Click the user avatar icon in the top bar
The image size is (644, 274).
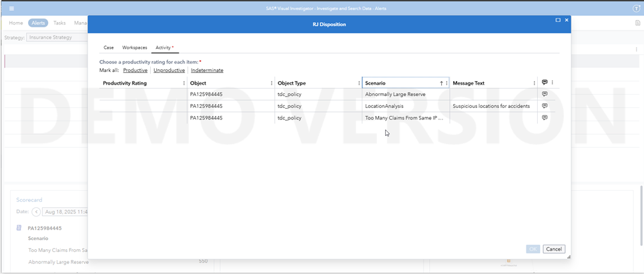(x=636, y=8)
